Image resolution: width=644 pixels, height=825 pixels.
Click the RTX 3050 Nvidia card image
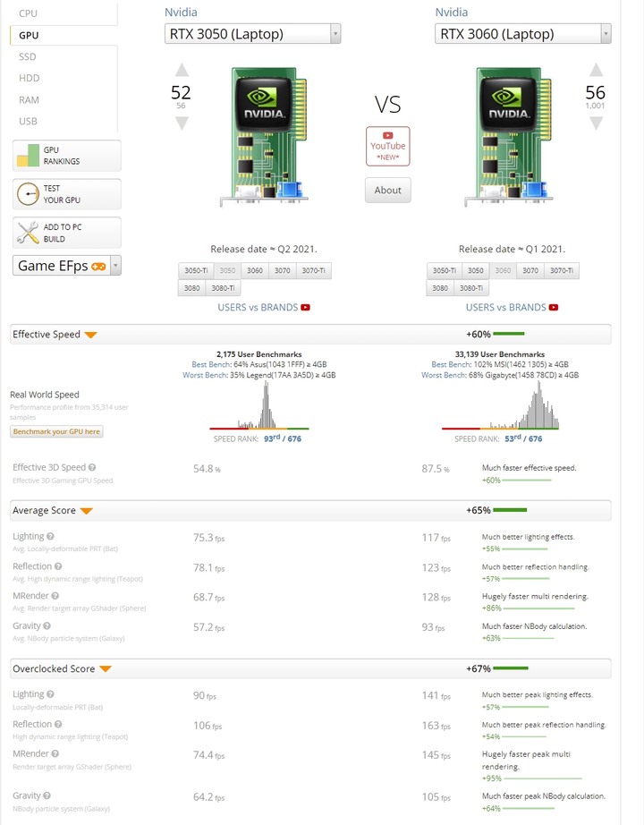264,137
